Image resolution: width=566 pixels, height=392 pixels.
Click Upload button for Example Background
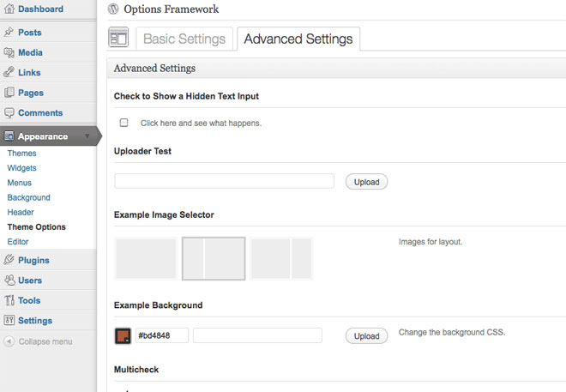pyautogui.click(x=366, y=336)
